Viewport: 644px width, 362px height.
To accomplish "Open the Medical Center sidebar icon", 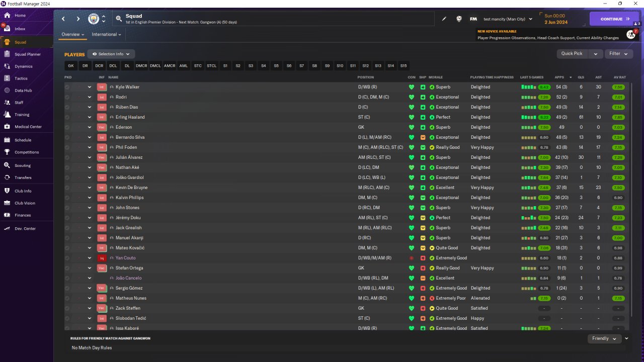I will (x=7, y=126).
